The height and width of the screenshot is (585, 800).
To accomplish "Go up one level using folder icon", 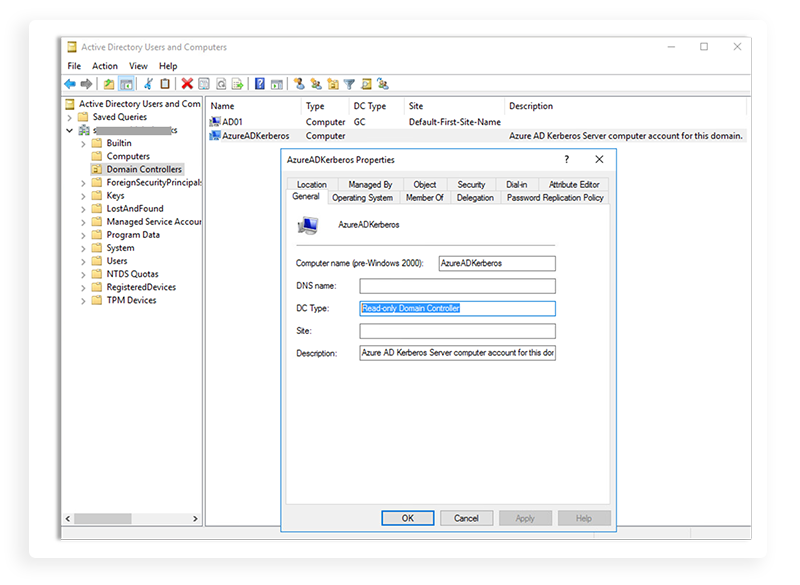I will click(109, 84).
